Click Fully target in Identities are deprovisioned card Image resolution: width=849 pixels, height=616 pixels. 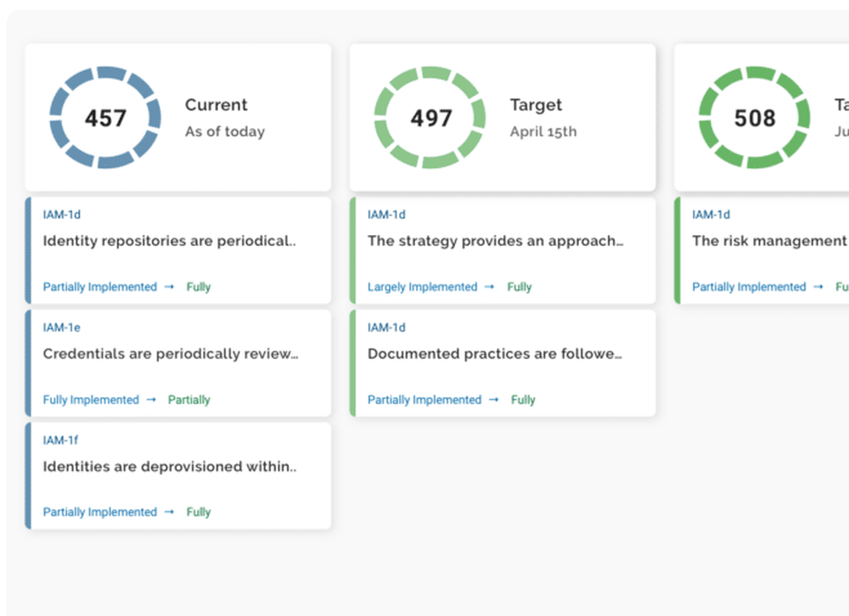[199, 512]
